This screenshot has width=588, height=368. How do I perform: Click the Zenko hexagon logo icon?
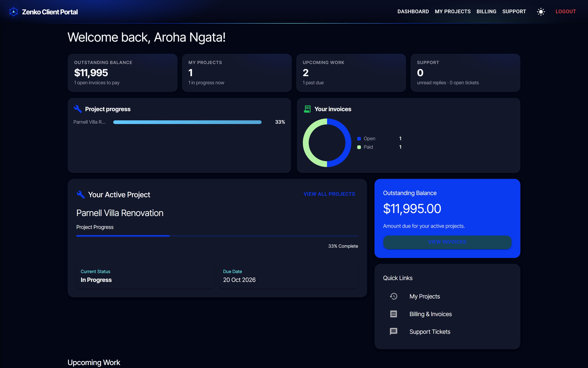coord(14,12)
